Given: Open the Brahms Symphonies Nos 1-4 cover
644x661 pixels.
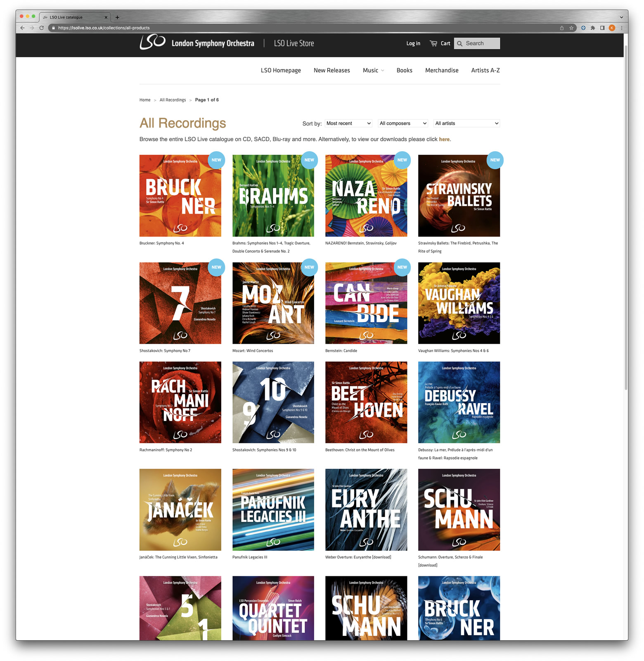Looking at the screenshot, I should 273,196.
